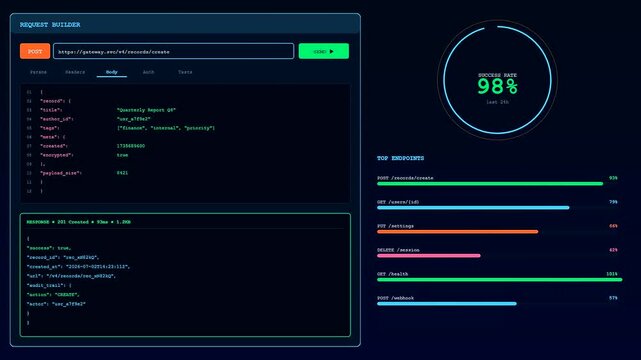641x360 pixels.
Task: Select the GET /users/{id} endpoint label
Action: 398,202
